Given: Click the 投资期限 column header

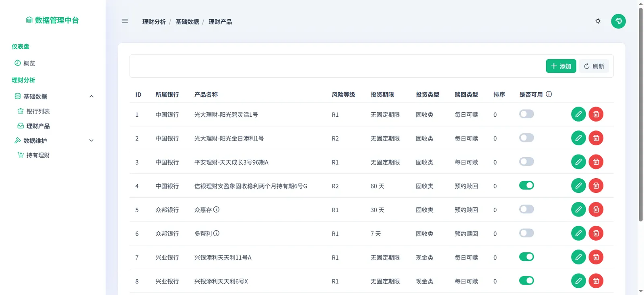Looking at the screenshot, I should point(382,95).
